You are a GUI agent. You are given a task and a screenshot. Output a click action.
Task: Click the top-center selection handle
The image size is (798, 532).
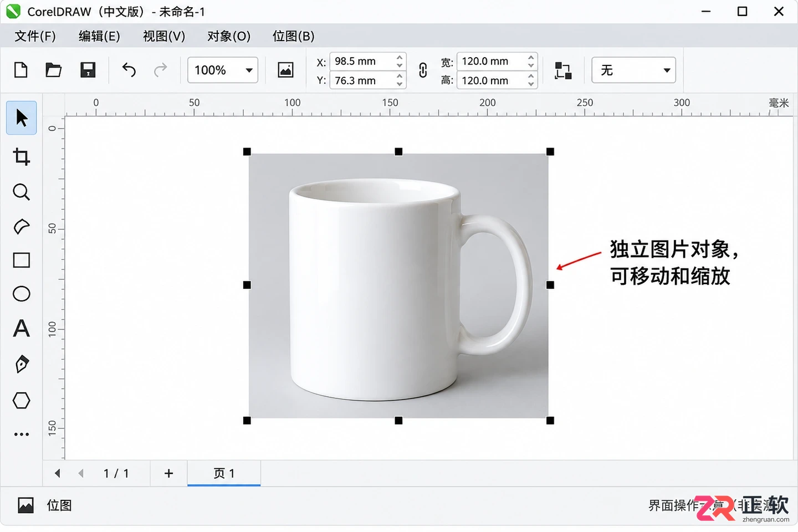click(x=398, y=152)
